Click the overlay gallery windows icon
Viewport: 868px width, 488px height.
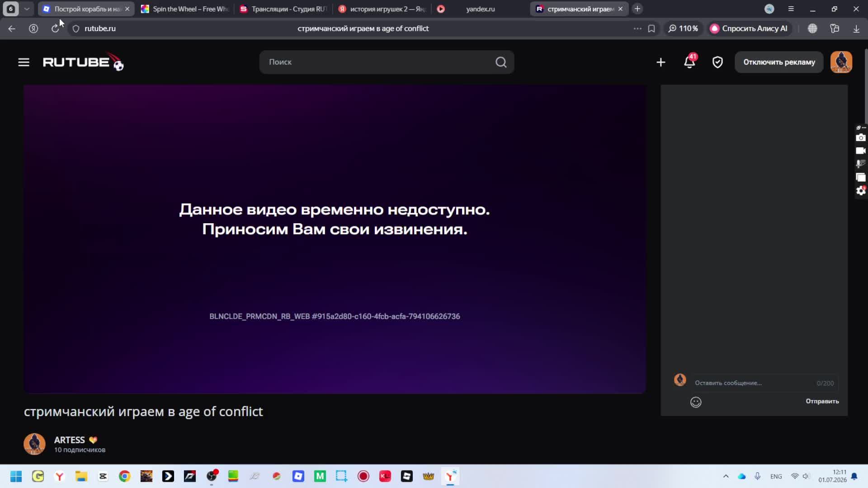pyautogui.click(x=860, y=177)
